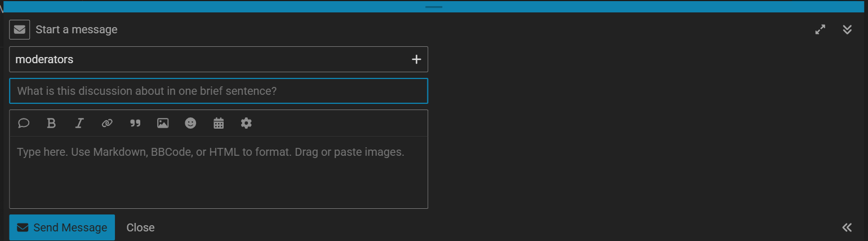This screenshot has width=868, height=241.
Task: Click the speech bubble quote post icon
Action: tap(24, 123)
